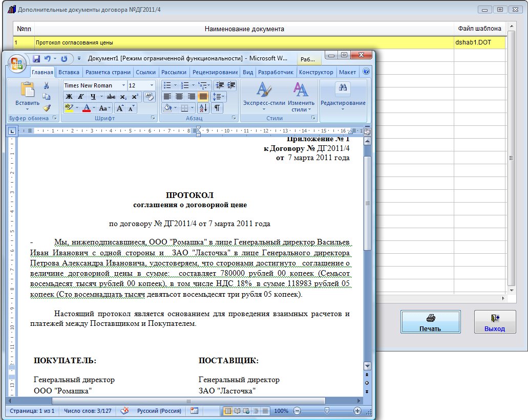Viewport: 528px width, 420px height.
Task: Click Число слов: 3/127 word count
Action: tap(88, 411)
